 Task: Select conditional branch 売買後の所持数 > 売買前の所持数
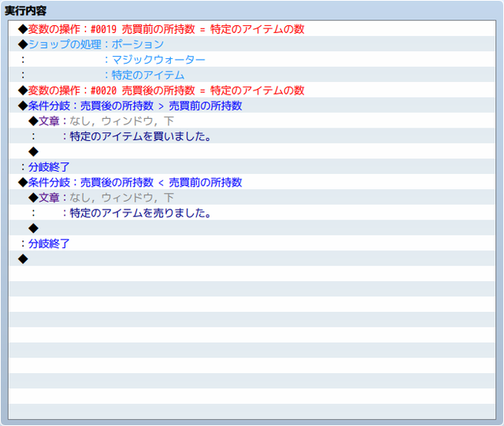tap(252, 106)
